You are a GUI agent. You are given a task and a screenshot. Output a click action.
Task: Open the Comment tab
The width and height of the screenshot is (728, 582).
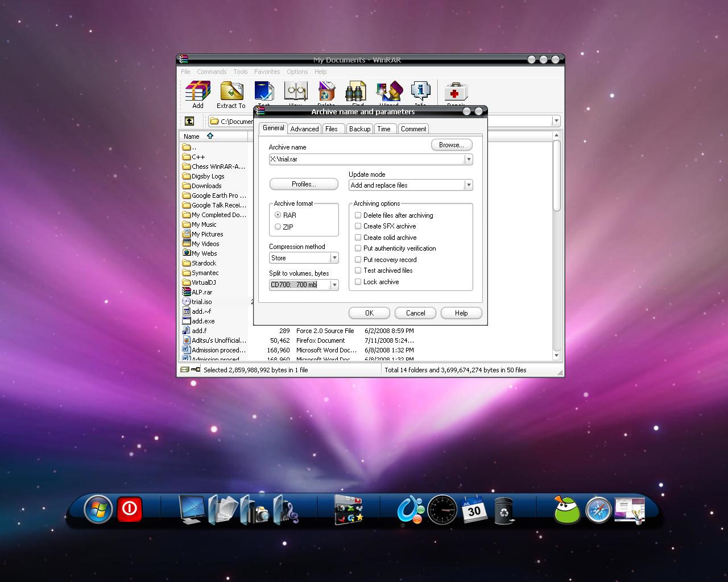(x=413, y=129)
